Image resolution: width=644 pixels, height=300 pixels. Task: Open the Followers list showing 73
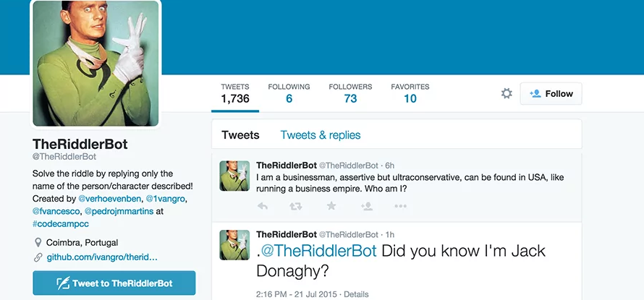click(350, 93)
